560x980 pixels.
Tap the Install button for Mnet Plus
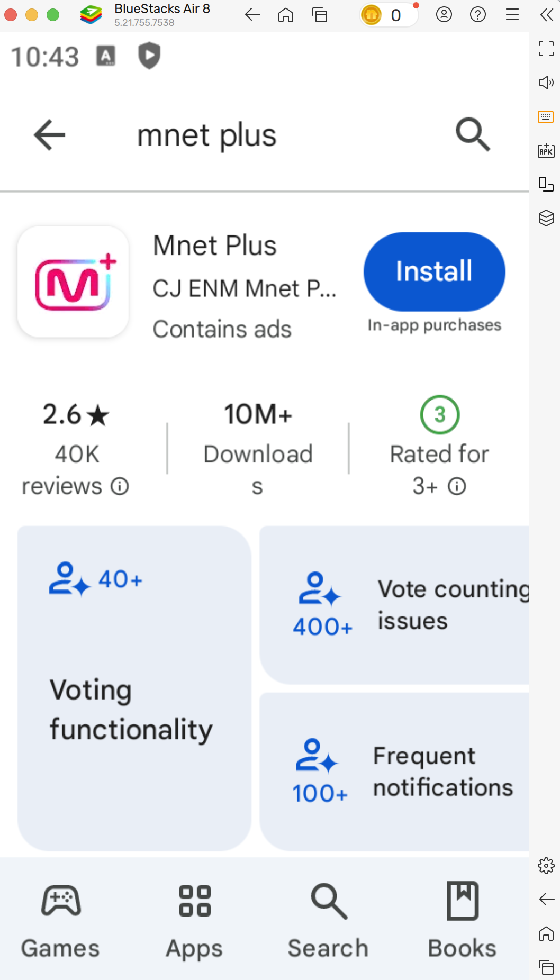click(x=434, y=271)
